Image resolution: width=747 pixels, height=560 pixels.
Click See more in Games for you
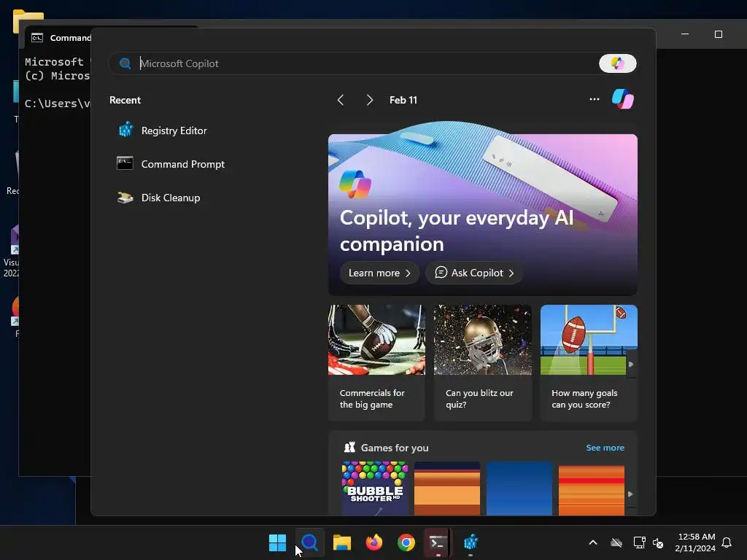point(605,448)
